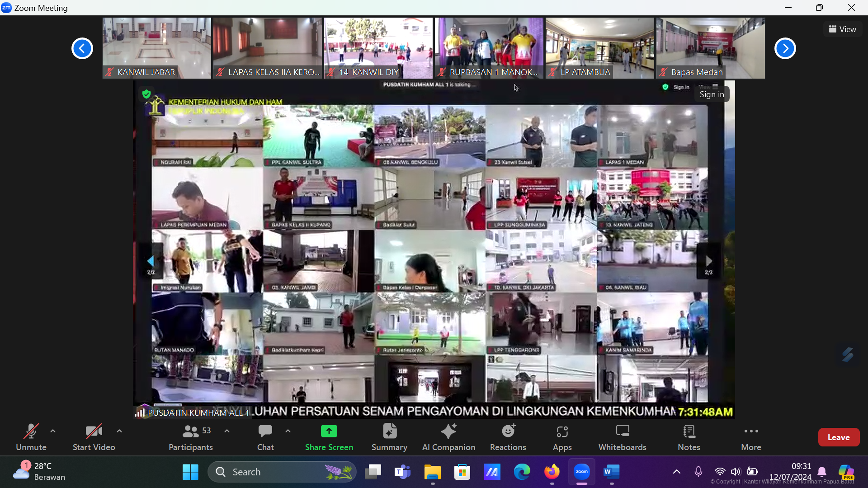The width and height of the screenshot is (868, 488).
Task: Click green encryption shield icon in shared screen
Action: (x=146, y=94)
